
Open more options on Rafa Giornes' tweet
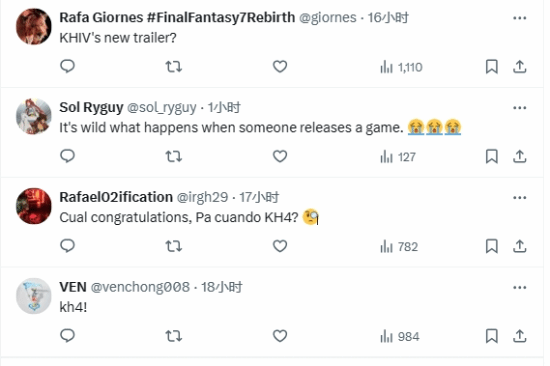pos(519,18)
